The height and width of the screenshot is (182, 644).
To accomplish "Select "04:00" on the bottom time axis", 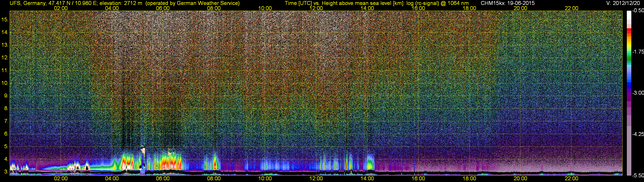I will 112,179.
